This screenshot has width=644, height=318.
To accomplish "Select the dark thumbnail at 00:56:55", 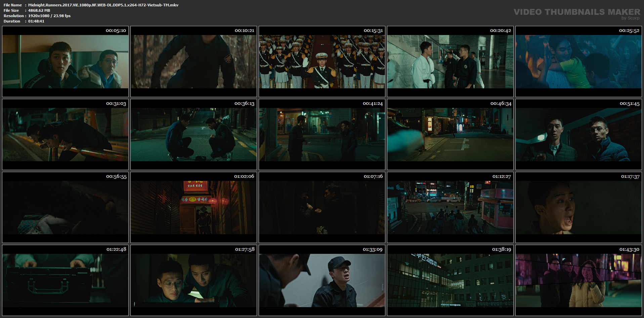I will pos(65,207).
